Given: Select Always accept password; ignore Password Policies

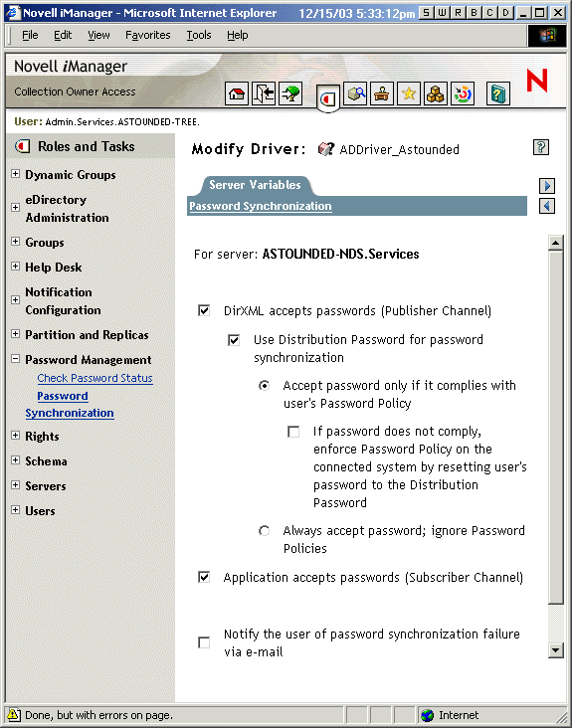Looking at the screenshot, I should click(x=264, y=530).
